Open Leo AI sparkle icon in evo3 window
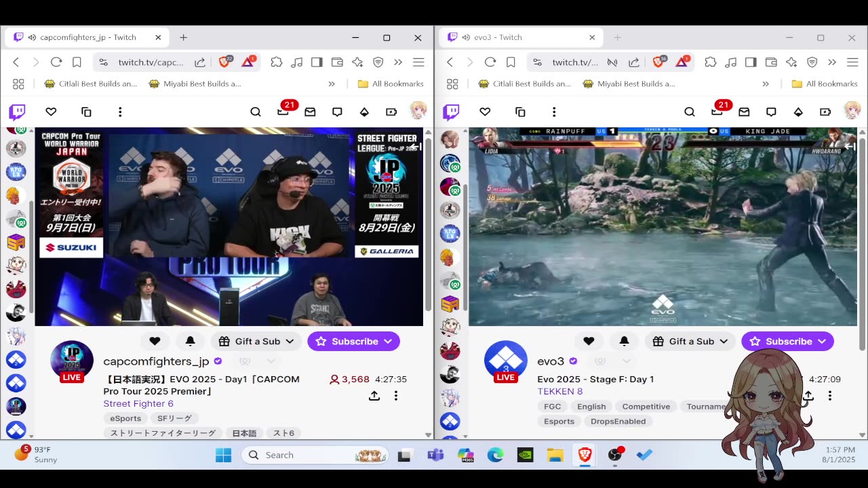 791,62
